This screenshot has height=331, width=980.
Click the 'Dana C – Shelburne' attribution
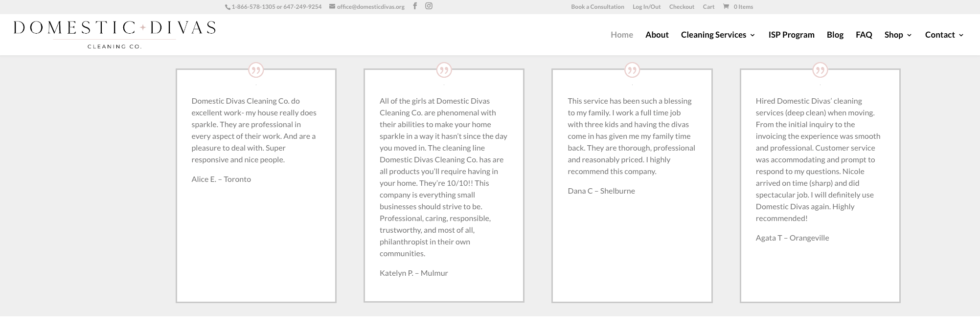[x=601, y=191]
